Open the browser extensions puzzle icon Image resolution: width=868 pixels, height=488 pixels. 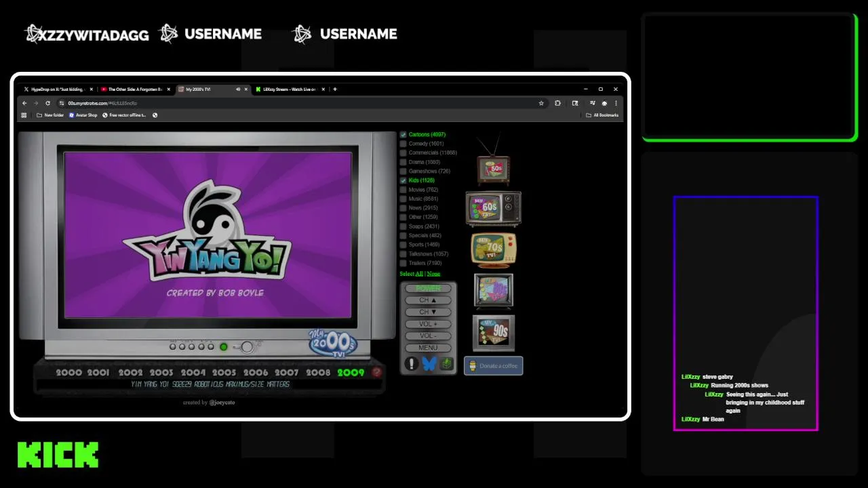click(x=557, y=103)
